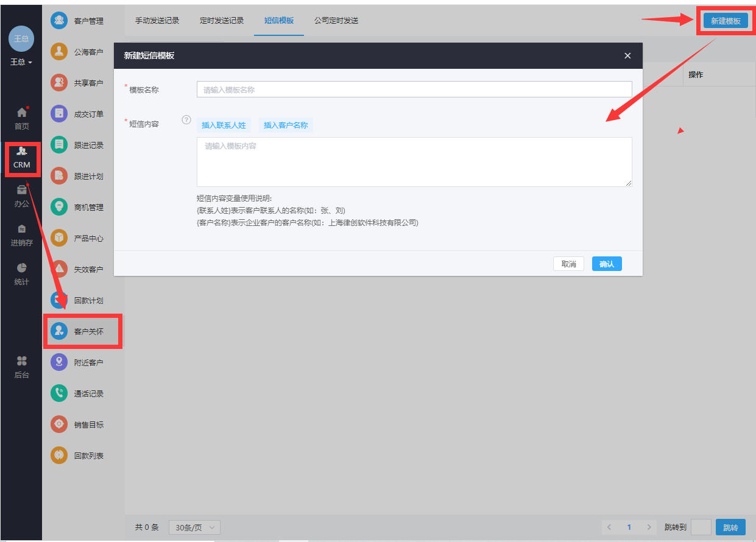Screen dimensions: 756x542
Task: Open the 回款列表 sidebar icon
Action: pyautogui.click(x=59, y=456)
